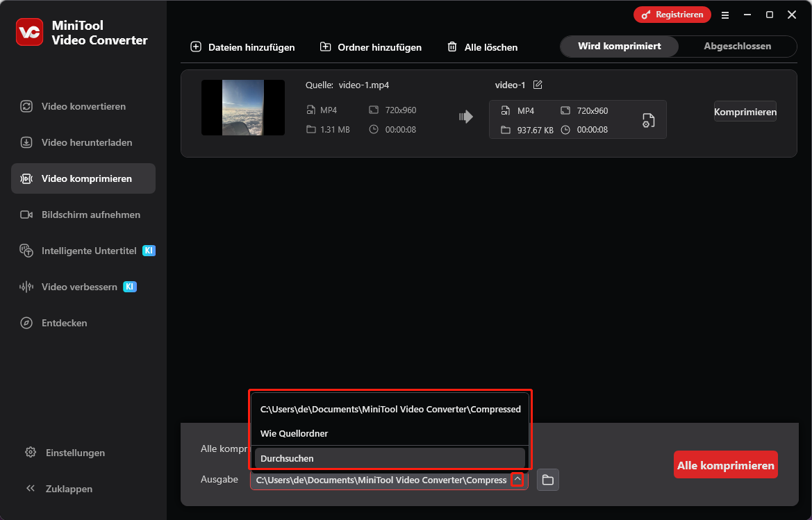Click Alle löschen
812x520 pixels.
tap(483, 47)
